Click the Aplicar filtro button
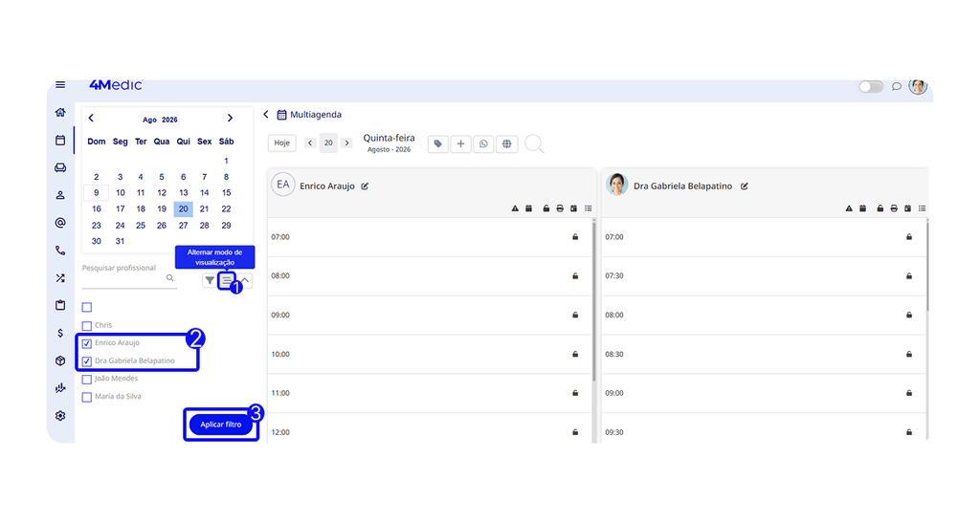980x524 pixels. 221,425
